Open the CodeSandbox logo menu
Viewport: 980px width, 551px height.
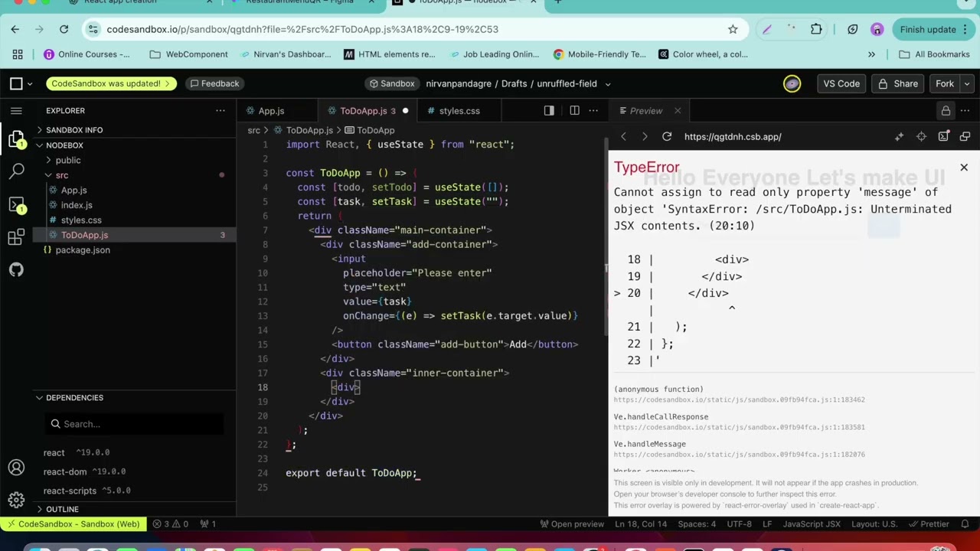click(x=20, y=83)
